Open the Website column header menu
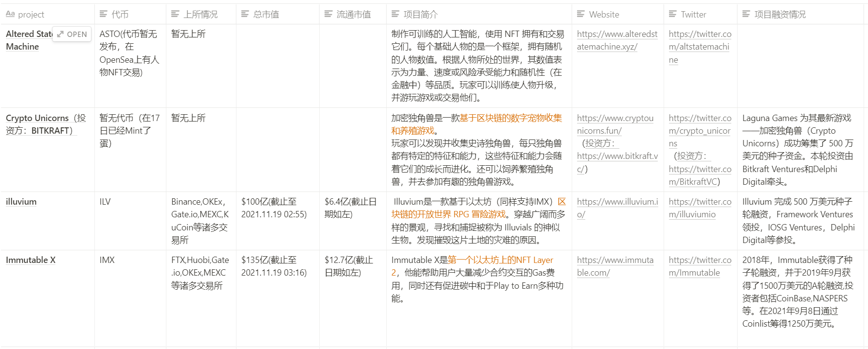868x349 pixels. coord(618,14)
